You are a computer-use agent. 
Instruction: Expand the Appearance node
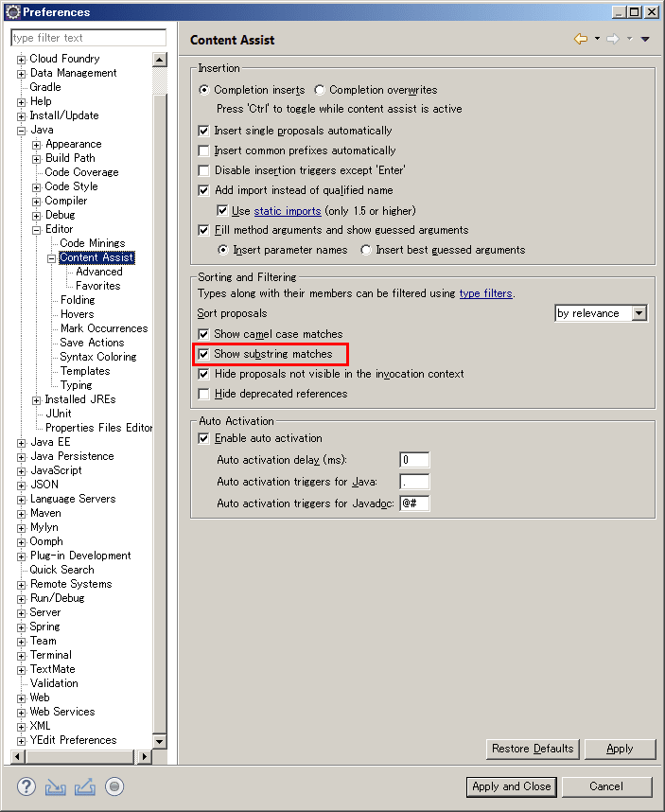[x=36, y=145]
